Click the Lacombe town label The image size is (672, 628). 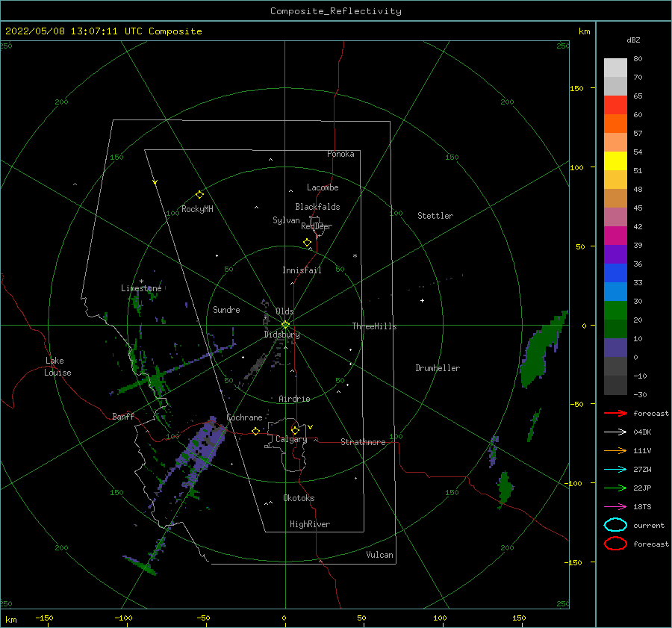click(x=323, y=187)
